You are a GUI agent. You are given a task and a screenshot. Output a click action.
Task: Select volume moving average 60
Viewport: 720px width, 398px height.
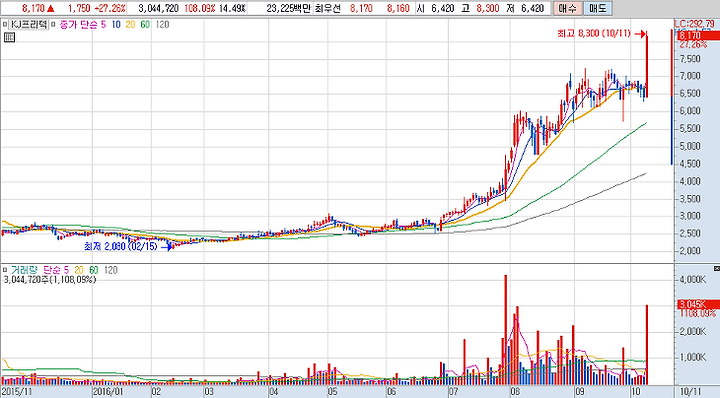click(x=93, y=270)
